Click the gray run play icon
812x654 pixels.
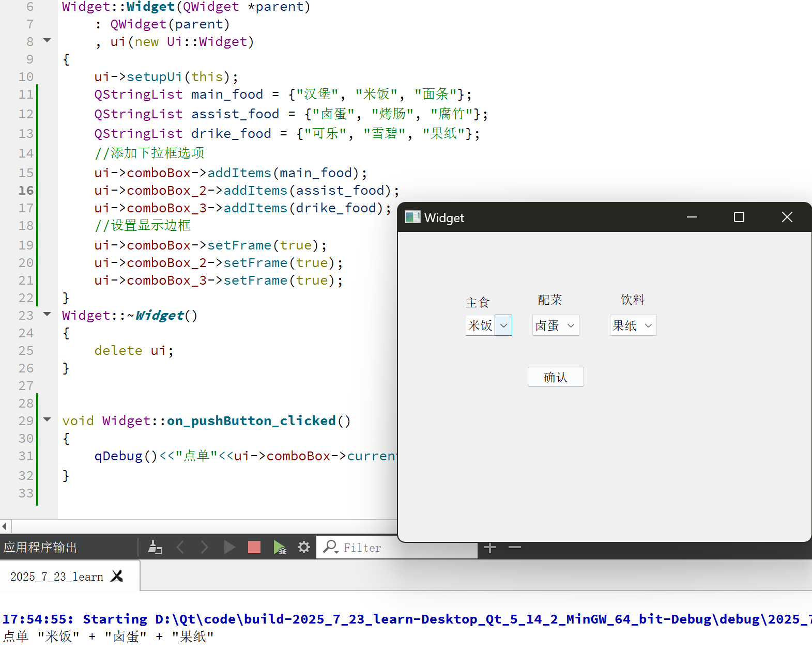[x=229, y=547]
